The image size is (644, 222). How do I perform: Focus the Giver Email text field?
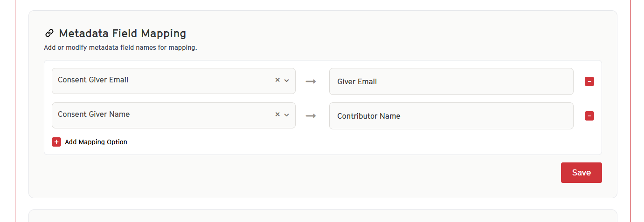point(451,81)
